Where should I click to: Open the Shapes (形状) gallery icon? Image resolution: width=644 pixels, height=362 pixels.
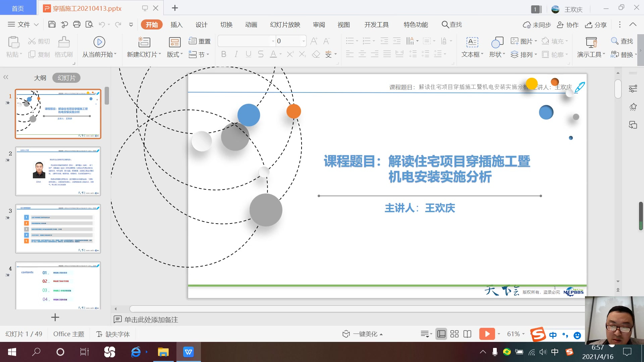[x=497, y=42]
